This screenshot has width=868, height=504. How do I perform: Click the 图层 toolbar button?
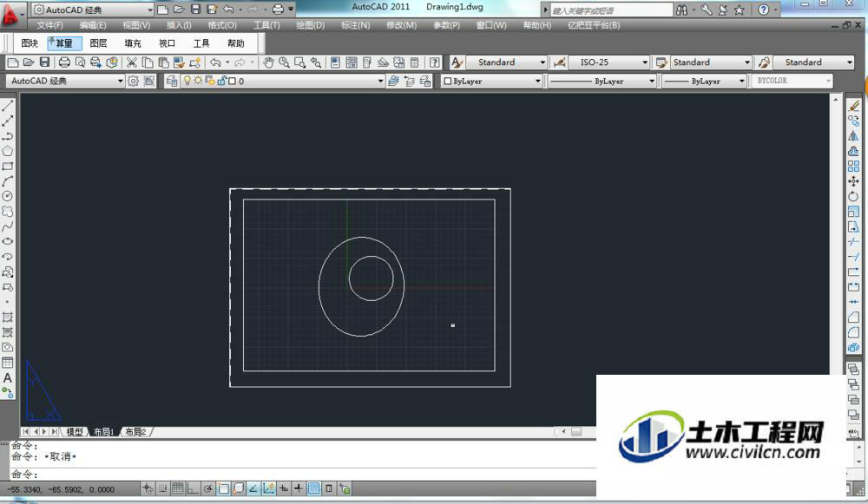point(98,43)
